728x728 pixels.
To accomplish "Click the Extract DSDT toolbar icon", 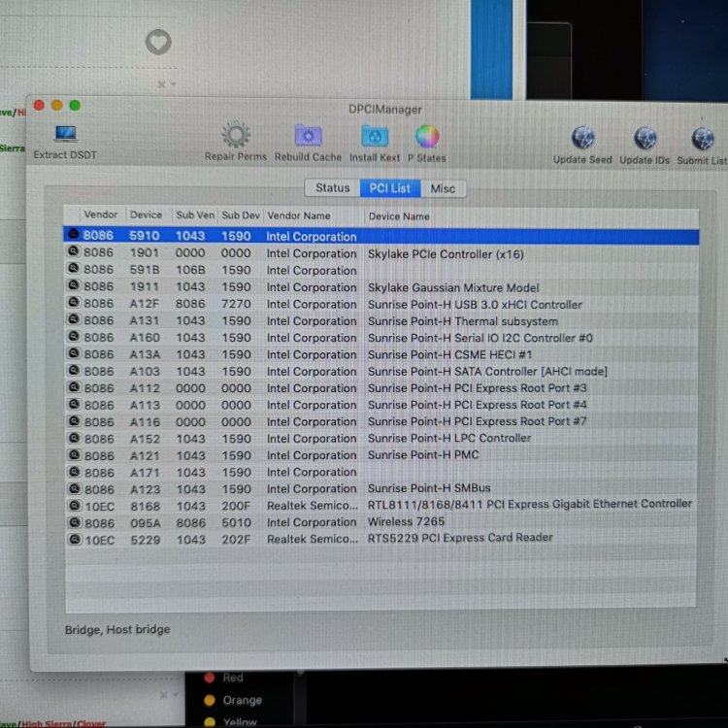I will tap(65, 135).
